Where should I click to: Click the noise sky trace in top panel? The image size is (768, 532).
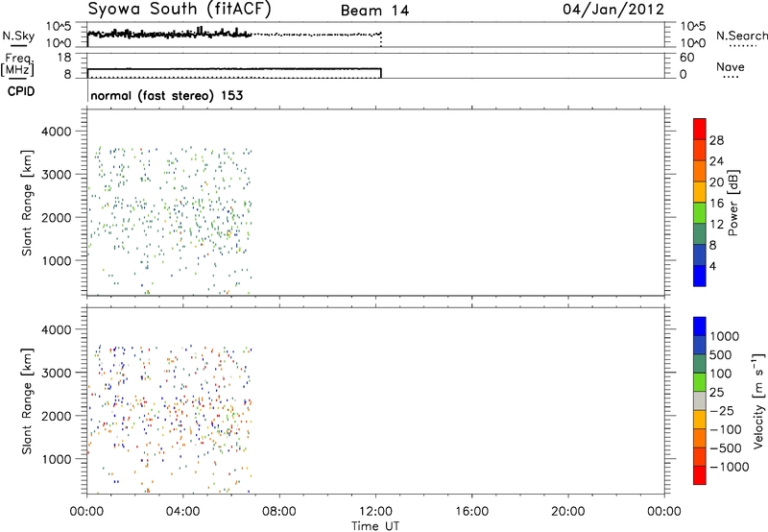(x=169, y=34)
